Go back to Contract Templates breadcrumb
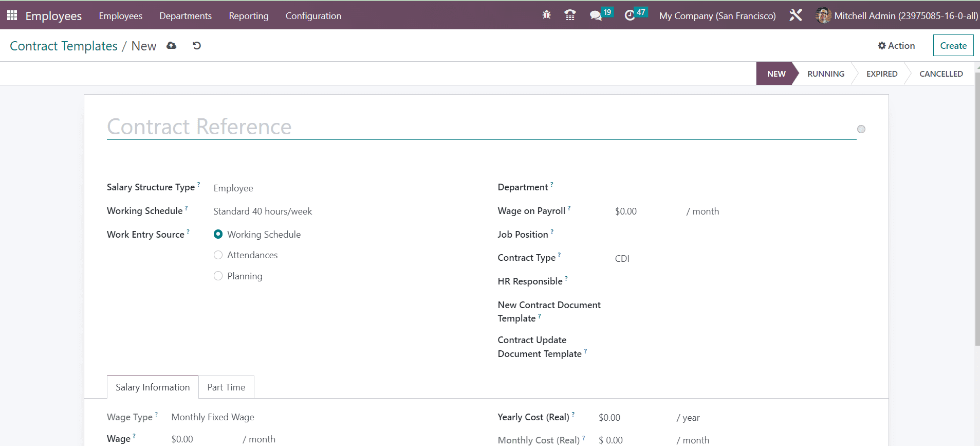This screenshot has width=980, height=446. pyautogui.click(x=64, y=46)
